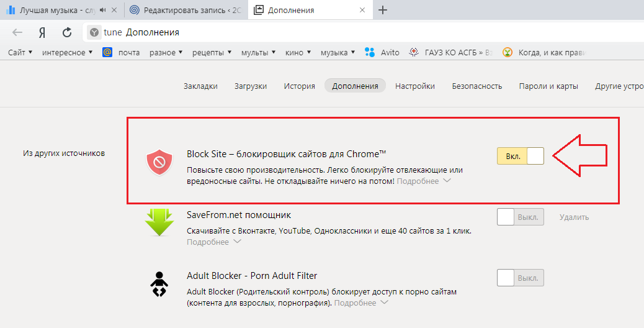Click the Adult Blocker baby icon
The height and width of the screenshot is (328, 644).
pos(159,285)
